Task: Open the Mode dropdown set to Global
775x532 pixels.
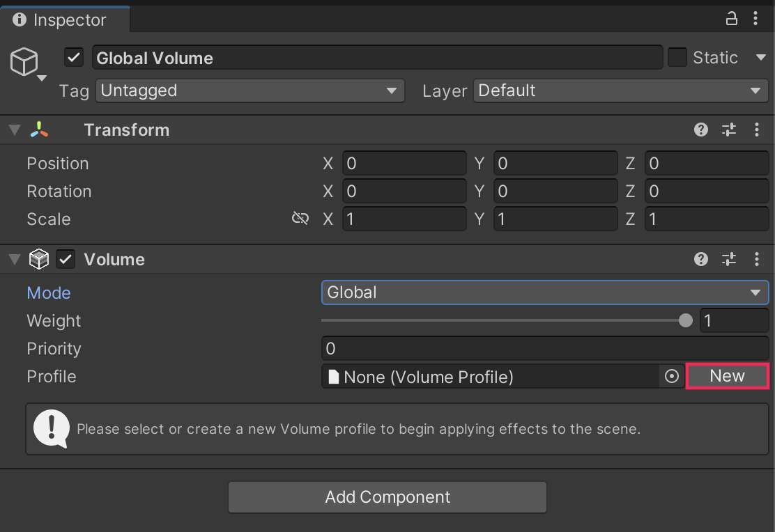Action: pos(544,292)
